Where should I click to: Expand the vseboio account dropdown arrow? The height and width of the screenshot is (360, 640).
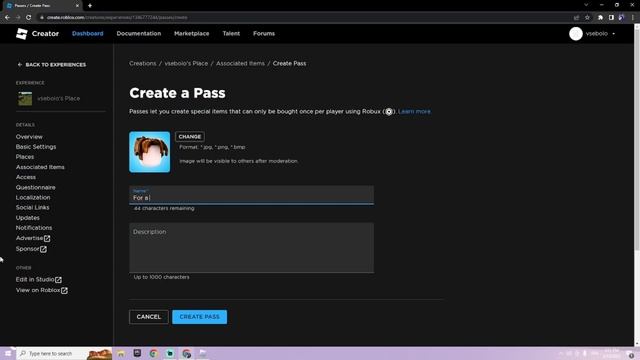coord(613,34)
